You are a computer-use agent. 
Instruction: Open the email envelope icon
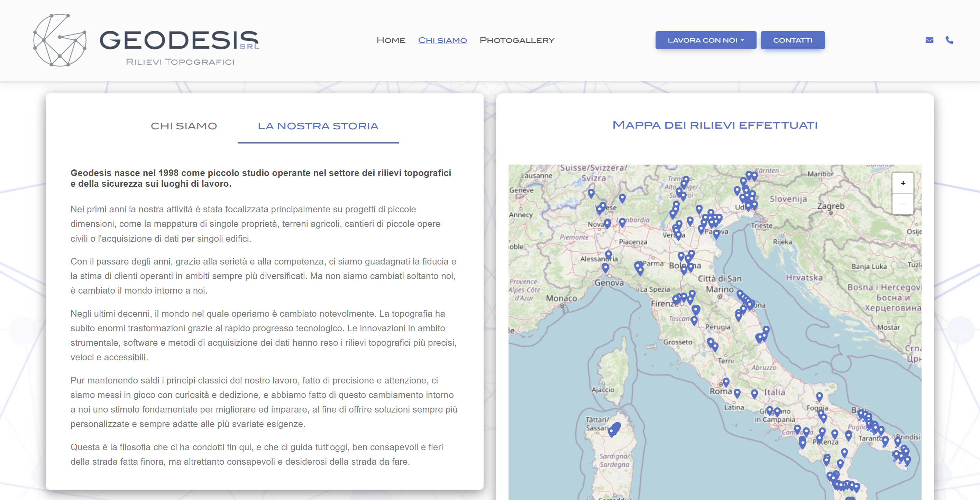(x=930, y=40)
